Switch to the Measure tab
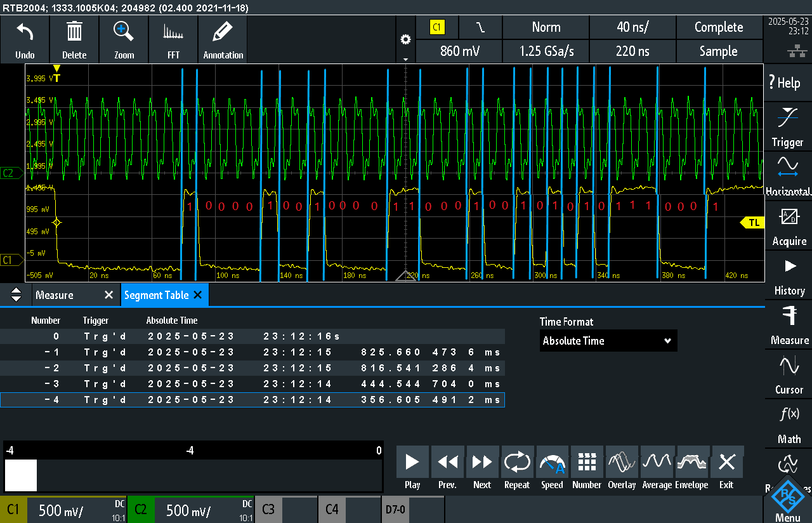Viewport: 812px width, 523px height. click(x=55, y=295)
